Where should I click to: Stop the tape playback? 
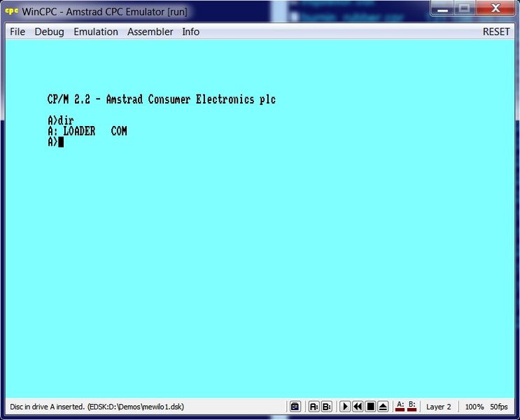pyautogui.click(x=370, y=407)
